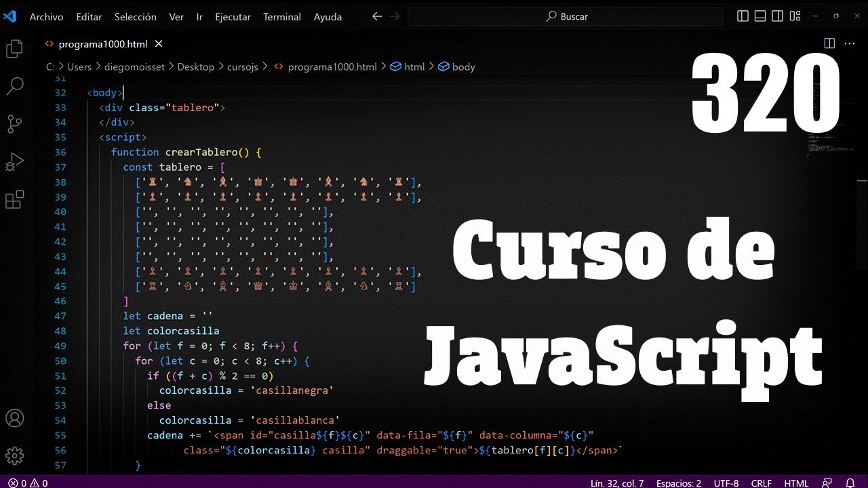Image resolution: width=868 pixels, height=488 pixels.
Task: Click 'let colorcasilla' on line 48
Action: (171, 331)
